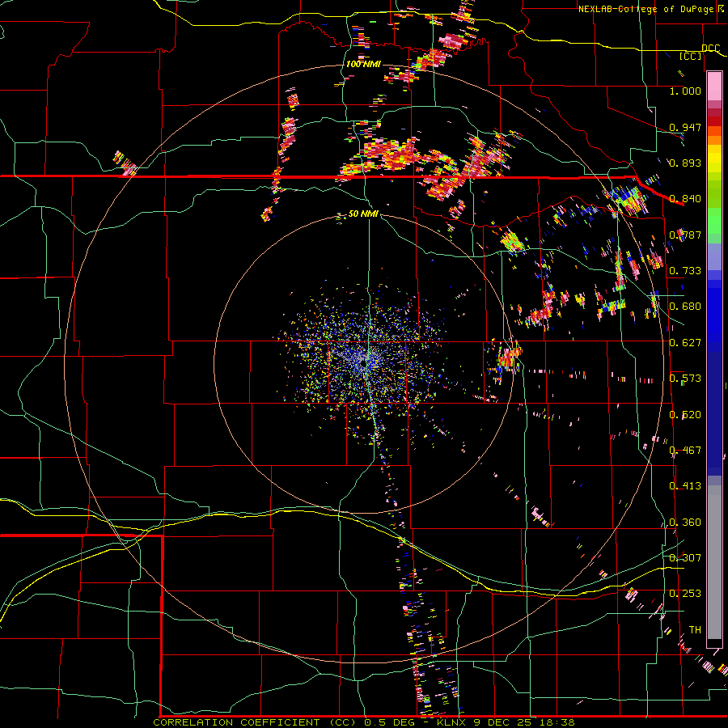The height and width of the screenshot is (728, 728).
Task: Click the 100 NMI range ring label
Action: (x=363, y=64)
